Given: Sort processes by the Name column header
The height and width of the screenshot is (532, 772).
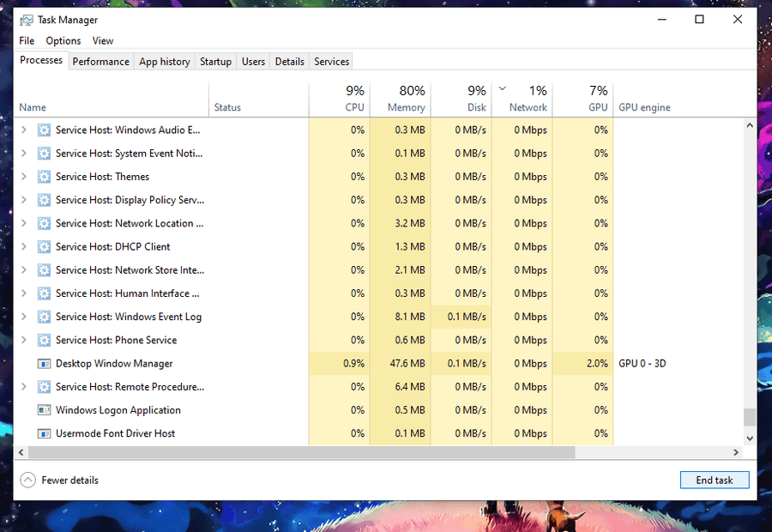Looking at the screenshot, I should (112, 100).
